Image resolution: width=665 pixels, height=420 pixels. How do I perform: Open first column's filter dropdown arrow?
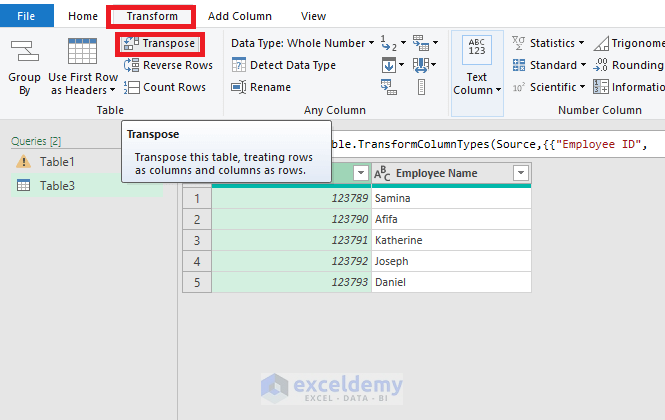coord(360,173)
